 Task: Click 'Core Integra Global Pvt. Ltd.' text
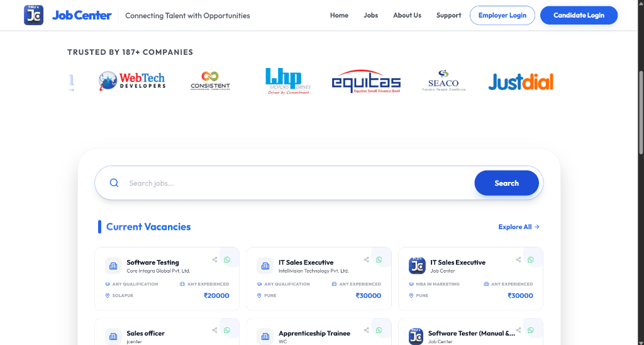pyautogui.click(x=158, y=271)
